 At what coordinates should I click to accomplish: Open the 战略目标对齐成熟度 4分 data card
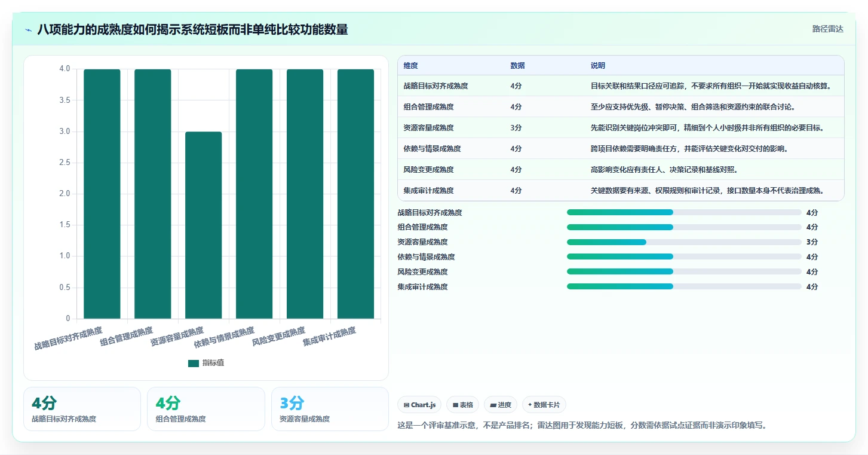tap(82, 409)
